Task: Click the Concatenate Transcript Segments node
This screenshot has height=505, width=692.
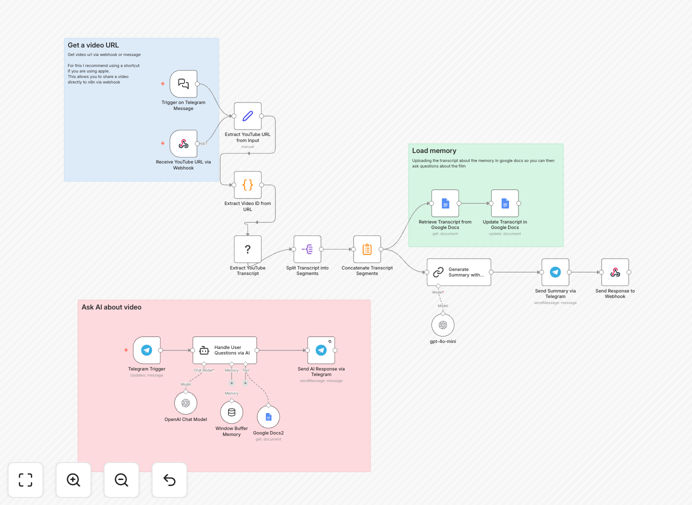Action: click(x=367, y=249)
